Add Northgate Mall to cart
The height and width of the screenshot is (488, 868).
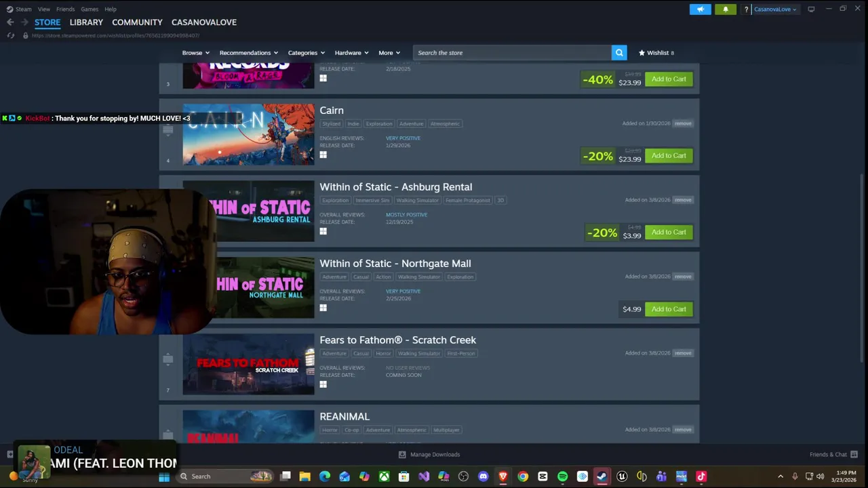(669, 309)
